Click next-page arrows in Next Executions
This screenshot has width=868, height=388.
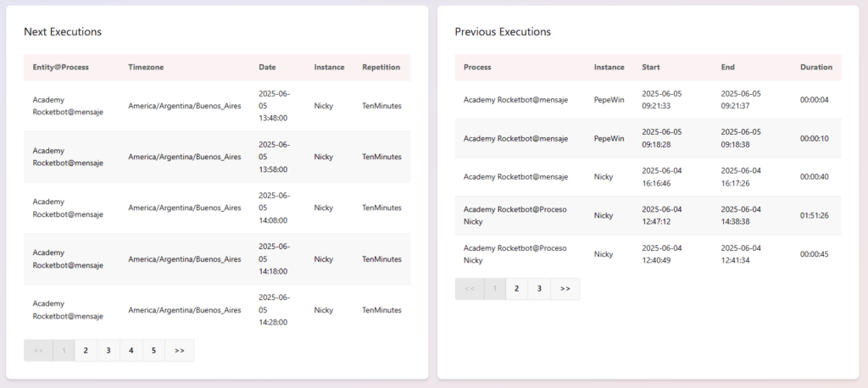180,351
